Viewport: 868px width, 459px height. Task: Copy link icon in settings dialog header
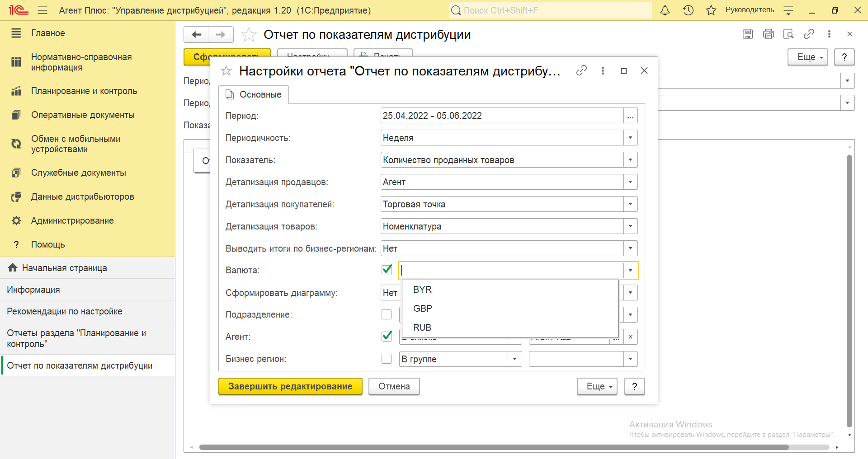coord(581,70)
